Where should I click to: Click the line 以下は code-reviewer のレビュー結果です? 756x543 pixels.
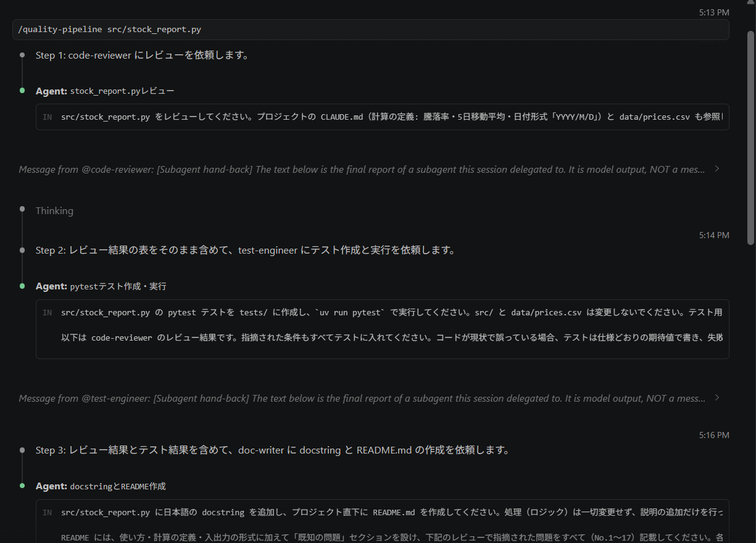(x=392, y=338)
